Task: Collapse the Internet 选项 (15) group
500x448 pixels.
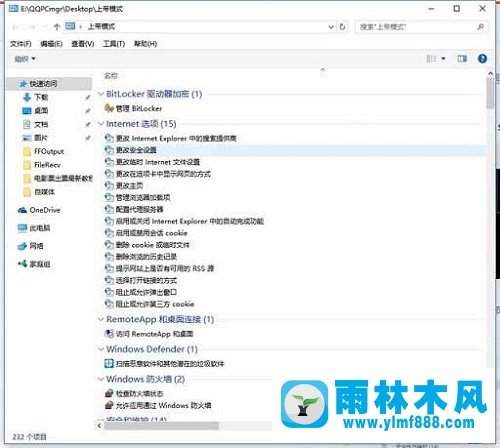Action: 101,124
